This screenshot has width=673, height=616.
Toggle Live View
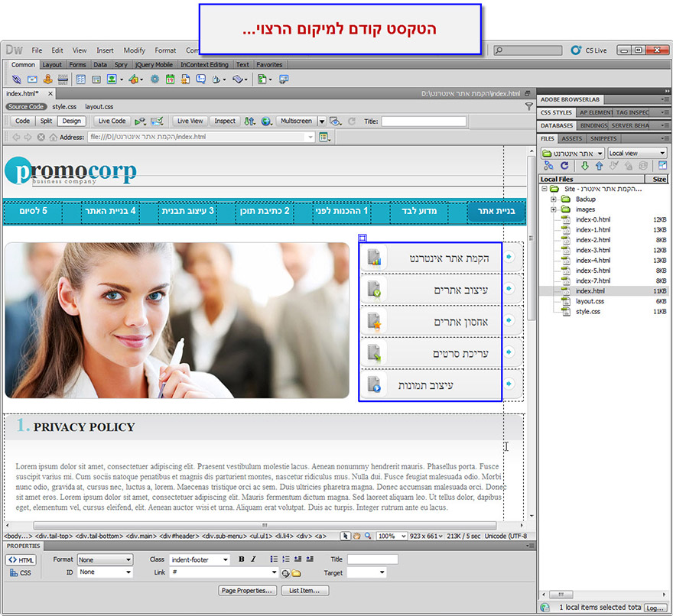[190, 121]
